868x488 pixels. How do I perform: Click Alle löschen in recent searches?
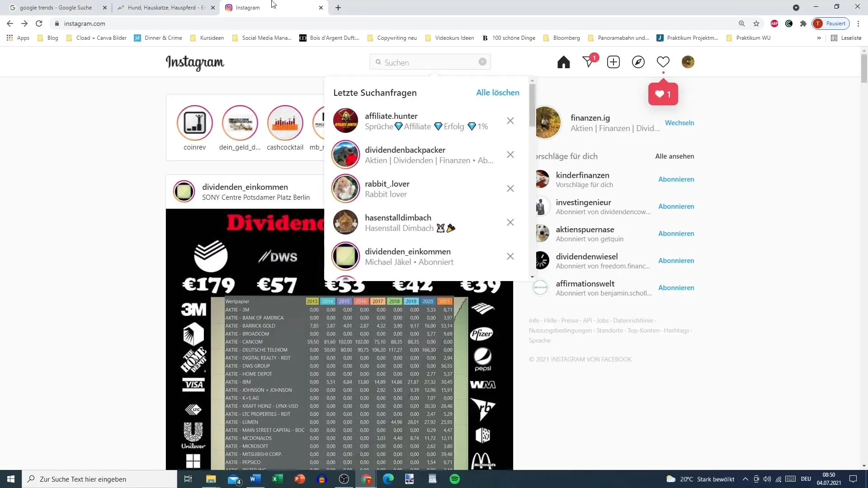pos(498,93)
